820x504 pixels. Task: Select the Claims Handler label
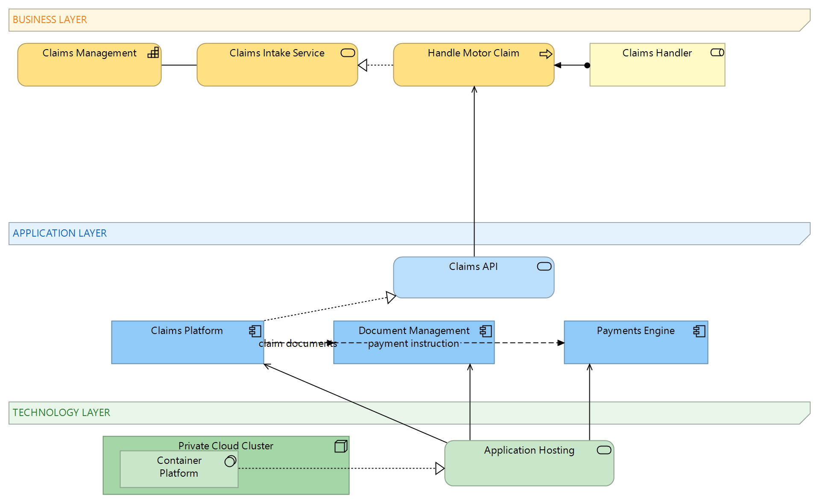(x=657, y=53)
